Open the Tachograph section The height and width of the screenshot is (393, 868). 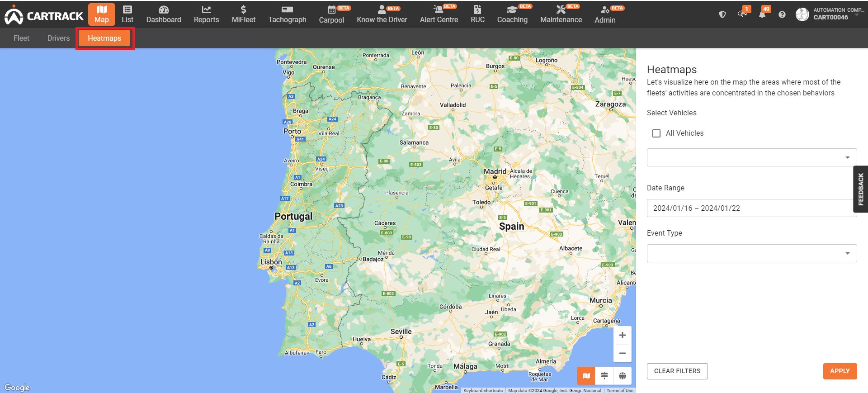tap(287, 14)
